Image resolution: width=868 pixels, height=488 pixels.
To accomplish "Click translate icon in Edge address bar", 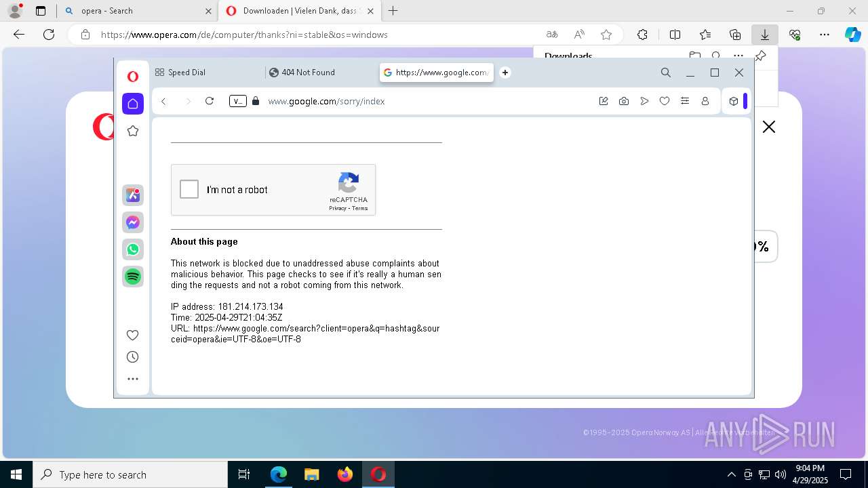I will pos(552,35).
